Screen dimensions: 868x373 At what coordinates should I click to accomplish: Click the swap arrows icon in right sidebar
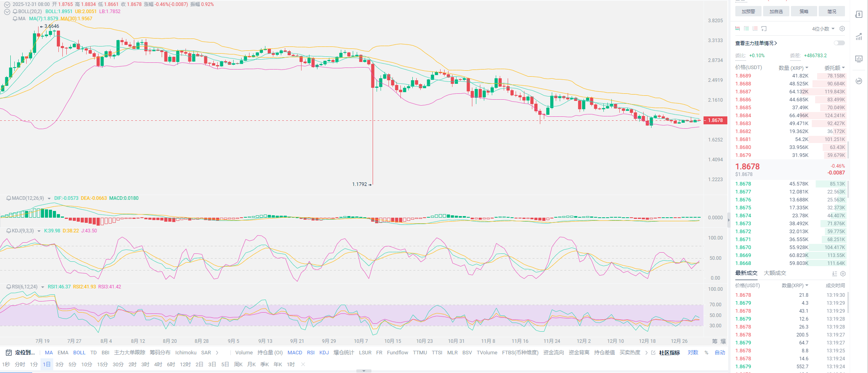click(859, 81)
